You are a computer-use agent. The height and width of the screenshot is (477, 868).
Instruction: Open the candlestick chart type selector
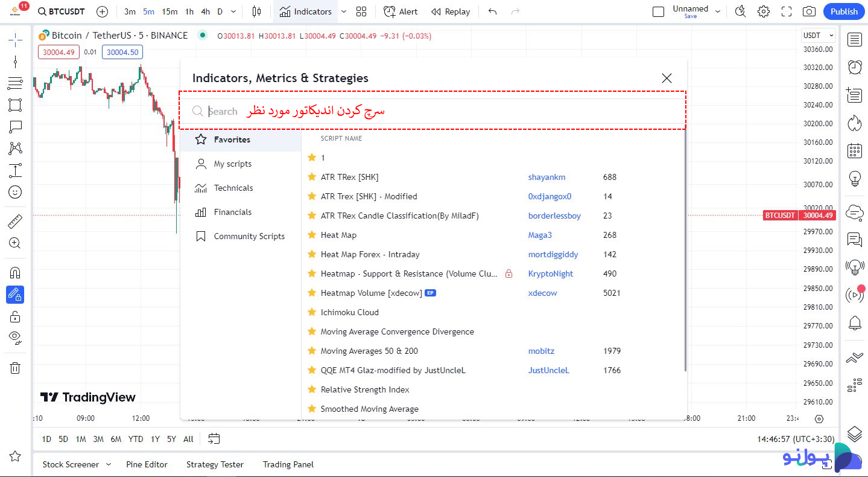256,11
